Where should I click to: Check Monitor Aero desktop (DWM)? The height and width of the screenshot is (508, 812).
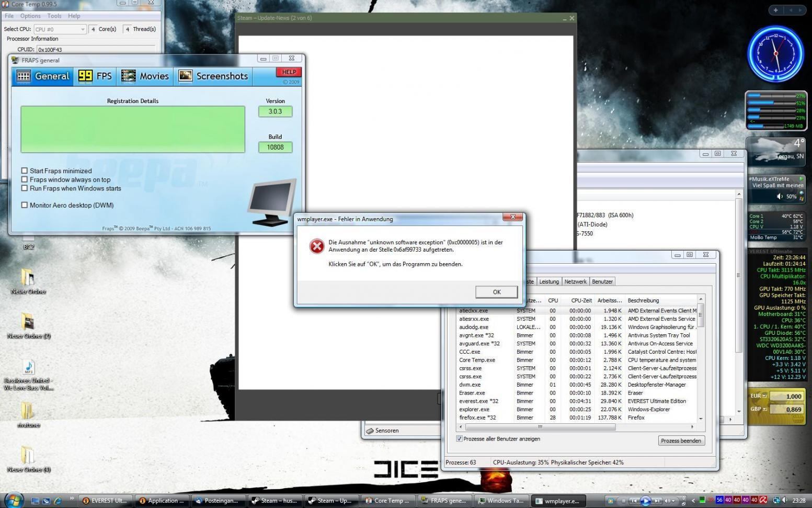click(24, 205)
